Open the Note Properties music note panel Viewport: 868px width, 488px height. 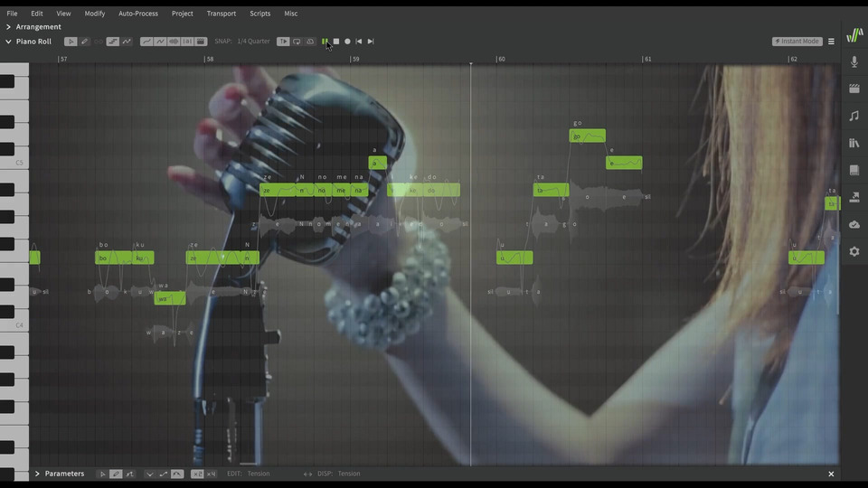(854, 116)
